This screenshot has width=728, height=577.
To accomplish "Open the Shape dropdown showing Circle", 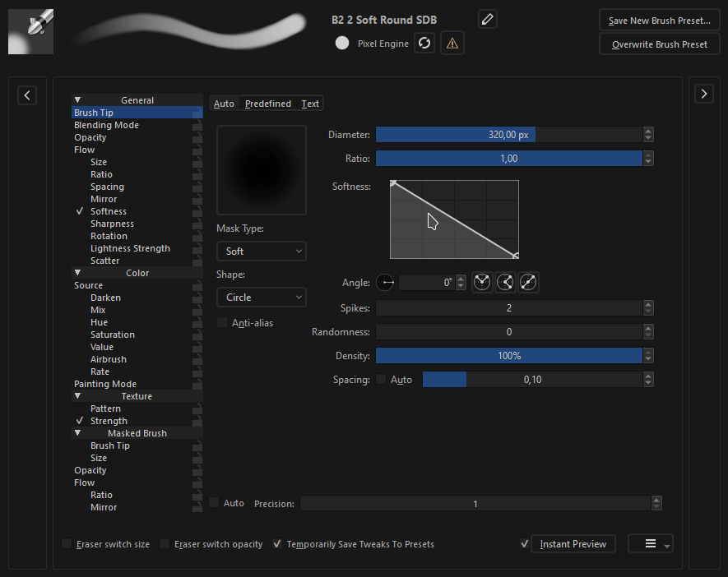I will 261,297.
